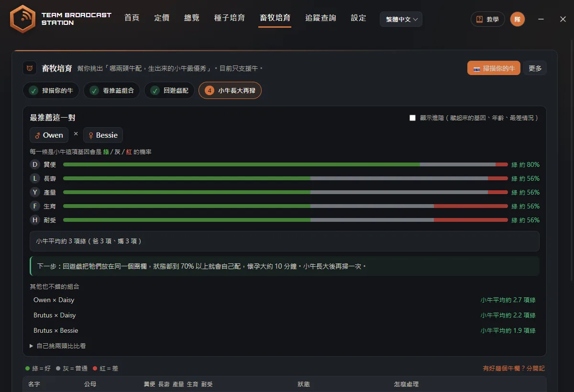This screenshot has height=392, width=574.
Task: Click the check icon on 看推薦組合 step
Action: (94, 90)
